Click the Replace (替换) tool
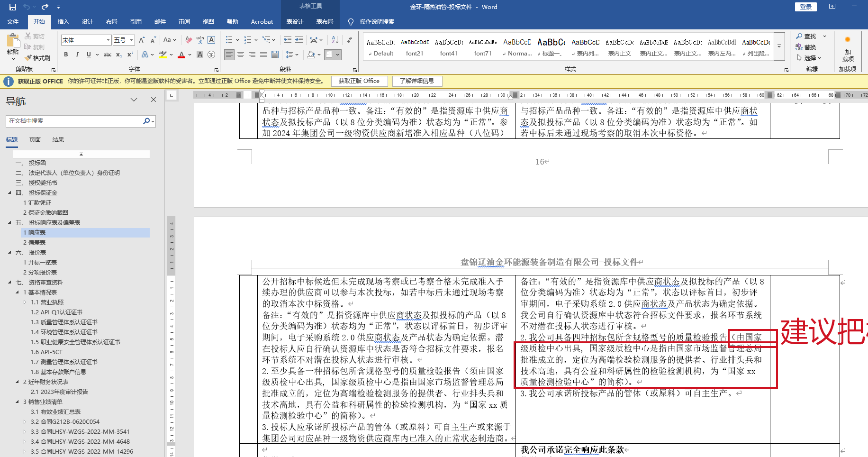Image resolution: width=868 pixels, height=457 pixels. (x=806, y=47)
